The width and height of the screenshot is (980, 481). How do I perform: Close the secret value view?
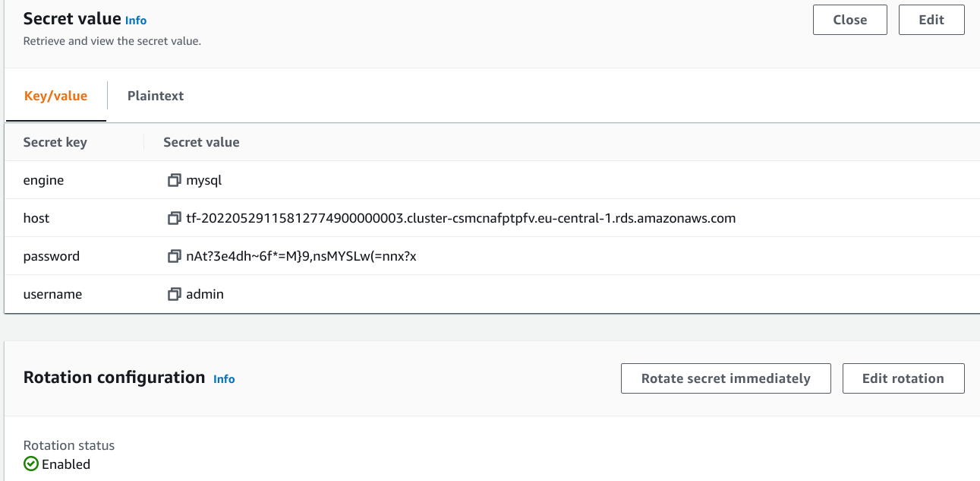pyautogui.click(x=850, y=20)
